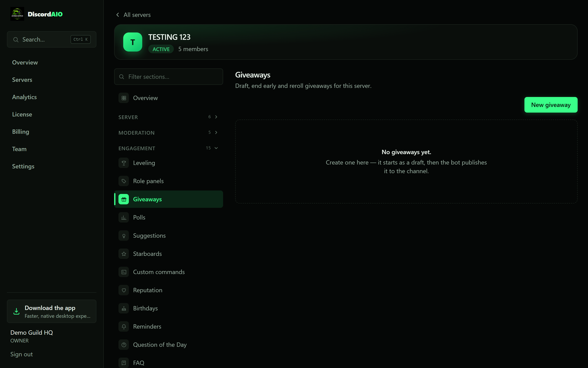Focus the Filter sections input
The width and height of the screenshot is (588, 368).
point(168,77)
